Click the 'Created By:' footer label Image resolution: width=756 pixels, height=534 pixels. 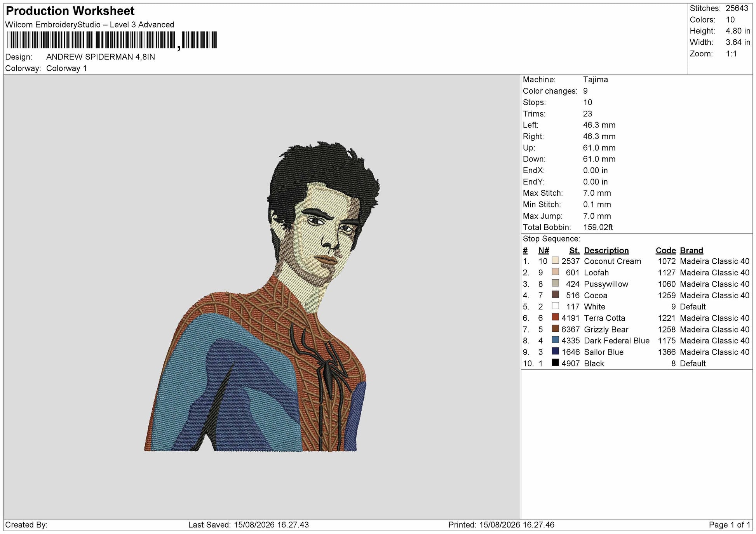(26, 525)
